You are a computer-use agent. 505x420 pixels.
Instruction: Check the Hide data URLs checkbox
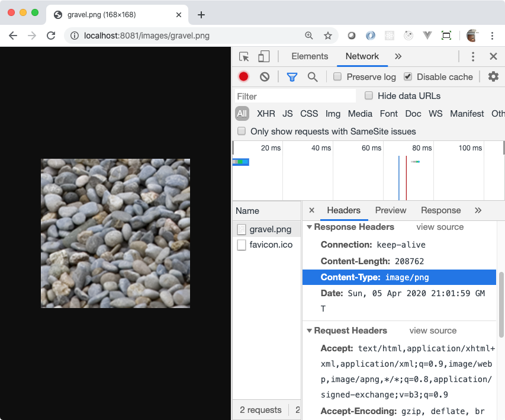[369, 96]
